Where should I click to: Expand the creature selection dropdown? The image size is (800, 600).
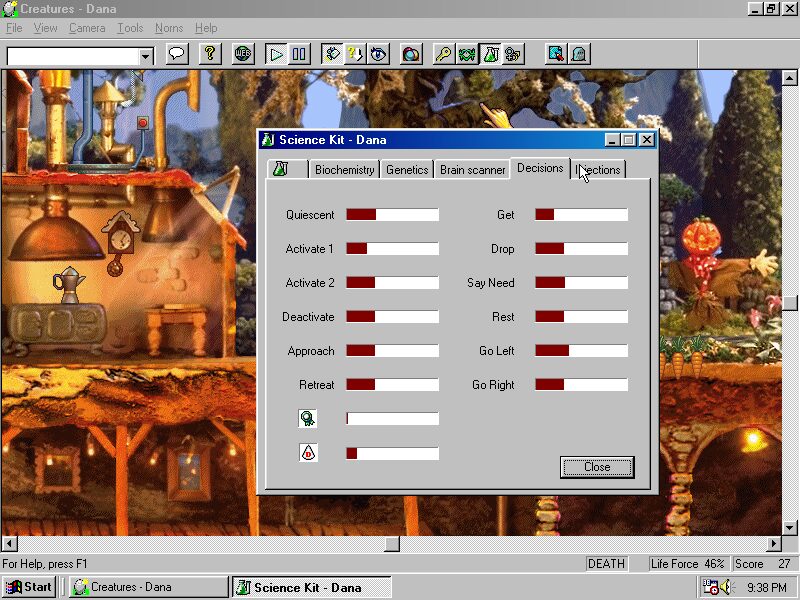point(145,57)
